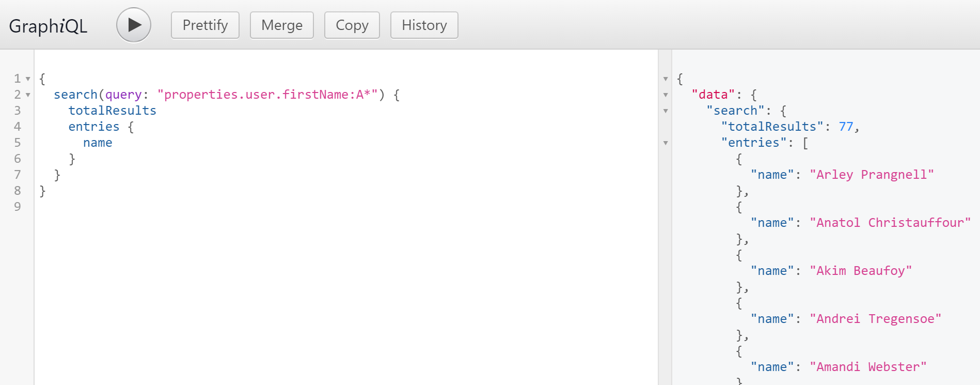The height and width of the screenshot is (385, 980).
Task: Collapse the "data" object in the results
Action: (666, 95)
